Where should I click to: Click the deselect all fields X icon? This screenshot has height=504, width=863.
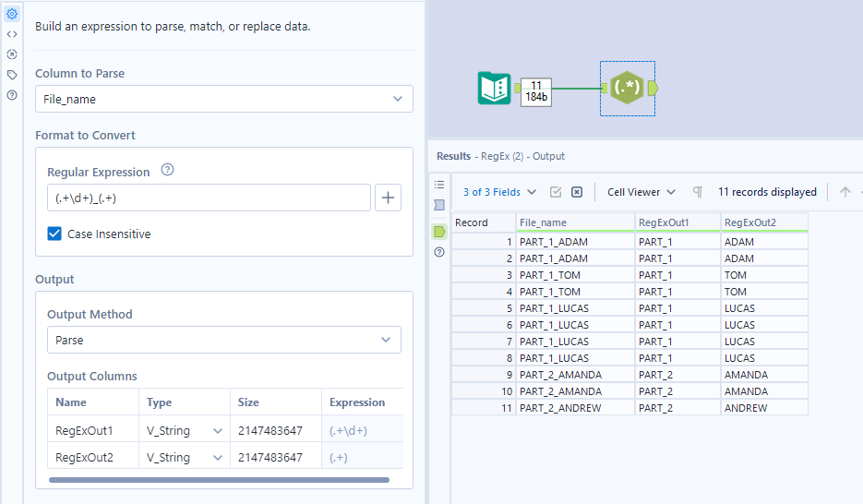(577, 192)
